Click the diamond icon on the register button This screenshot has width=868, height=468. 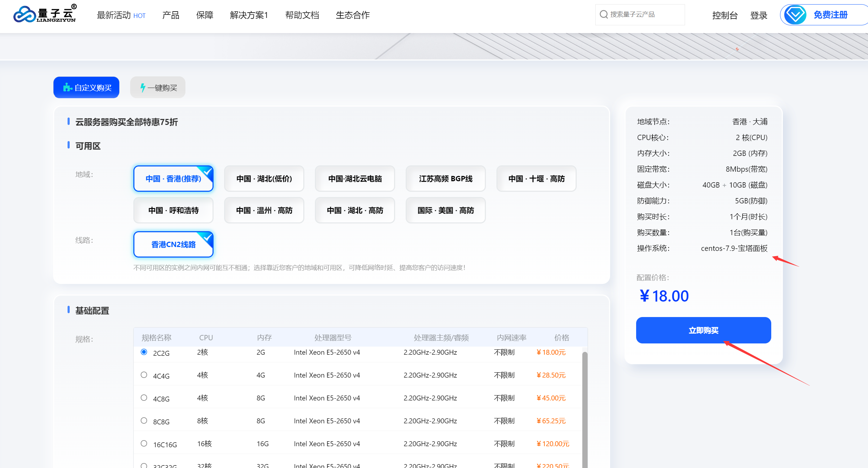tap(795, 15)
